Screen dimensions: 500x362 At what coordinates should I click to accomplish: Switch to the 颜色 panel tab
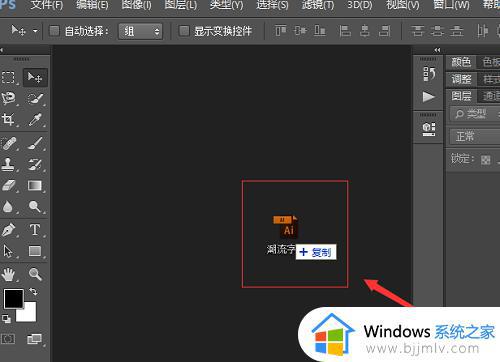461,62
